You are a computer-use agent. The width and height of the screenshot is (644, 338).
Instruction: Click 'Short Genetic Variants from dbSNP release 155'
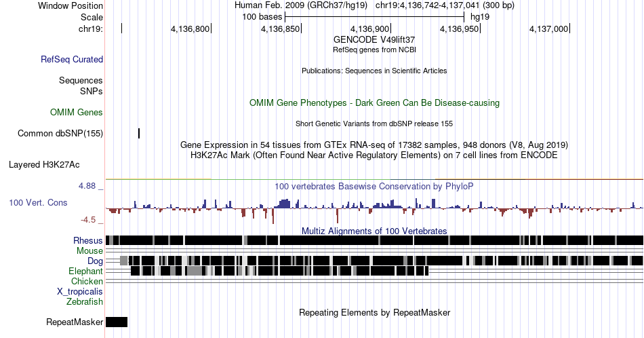point(374,124)
